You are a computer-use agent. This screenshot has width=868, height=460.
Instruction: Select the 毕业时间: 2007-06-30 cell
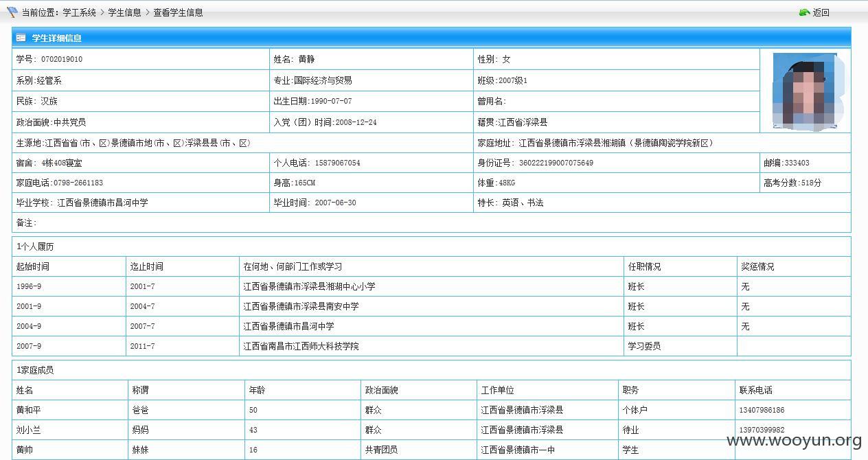coord(372,203)
